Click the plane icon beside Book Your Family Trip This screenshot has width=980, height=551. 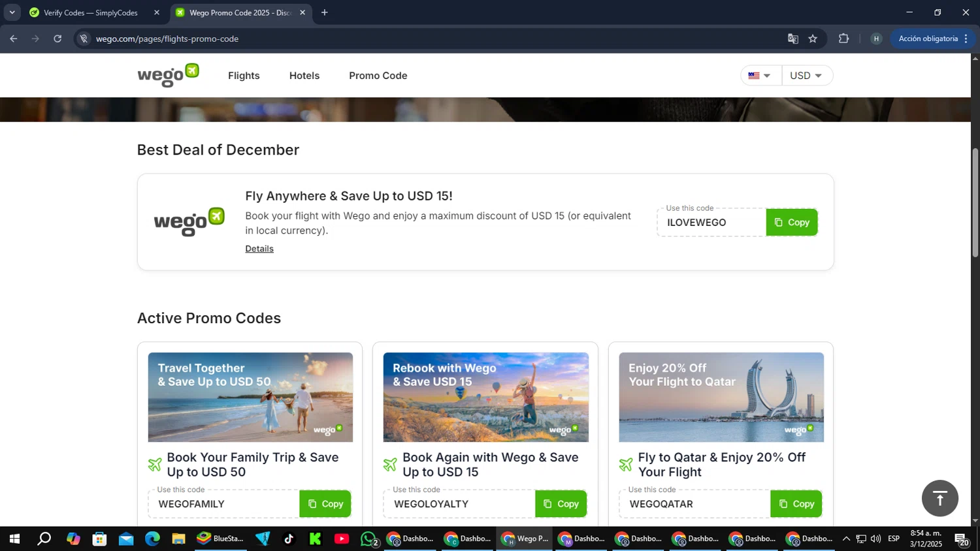pyautogui.click(x=155, y=465)
